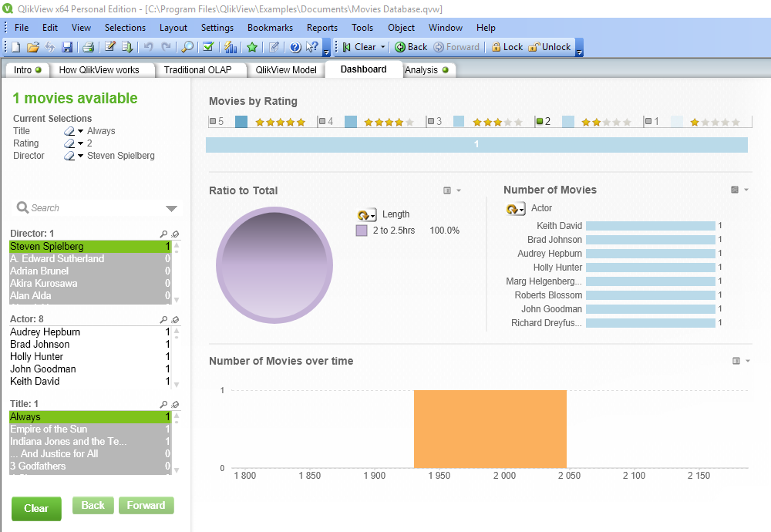The height and width of the screenshot is (532, 771).
Task: Clear the Title selection eraser in Current Selections
Action: pyautogui.click(x=69, y=131)
